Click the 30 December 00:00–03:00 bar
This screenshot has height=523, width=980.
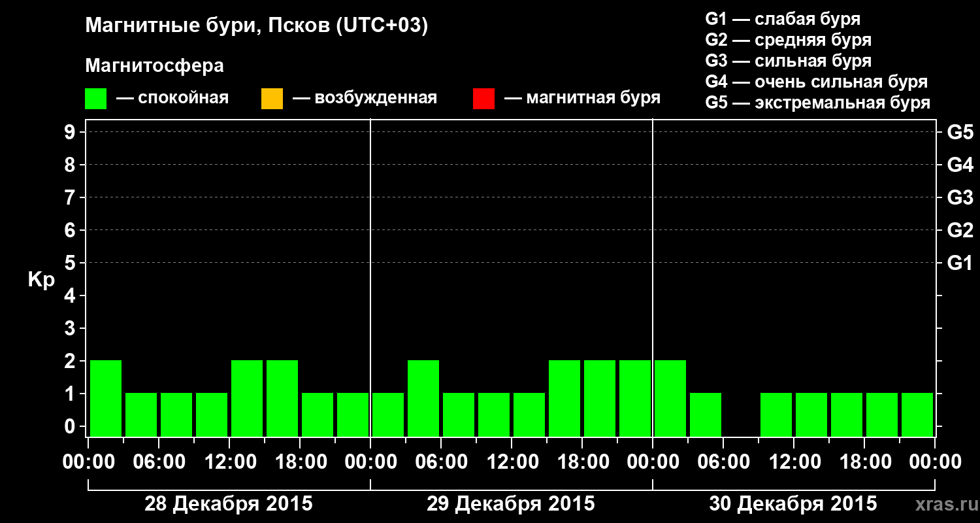pos(670,398)
